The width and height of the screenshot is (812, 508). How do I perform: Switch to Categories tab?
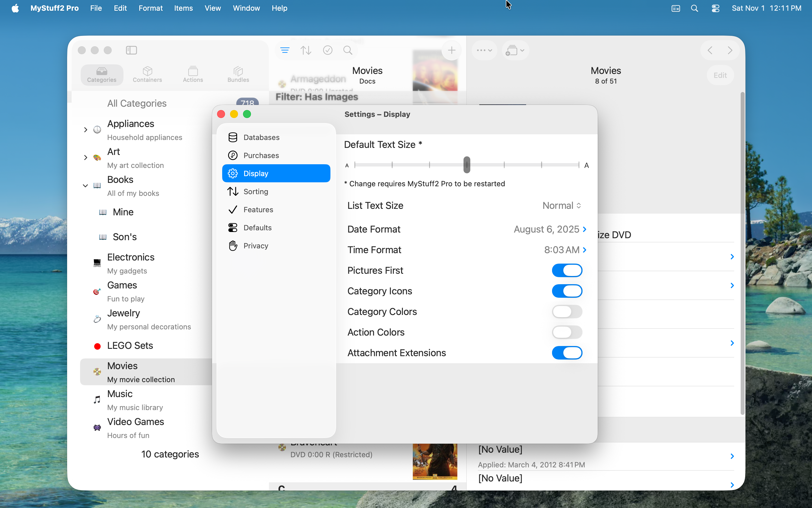click(102, 75)
